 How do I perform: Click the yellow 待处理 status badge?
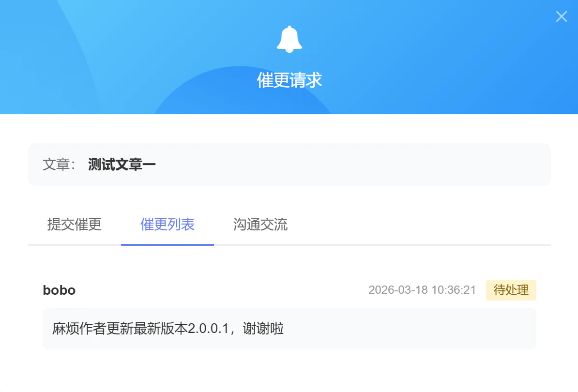pyautogui.click(x=511, y=290)
